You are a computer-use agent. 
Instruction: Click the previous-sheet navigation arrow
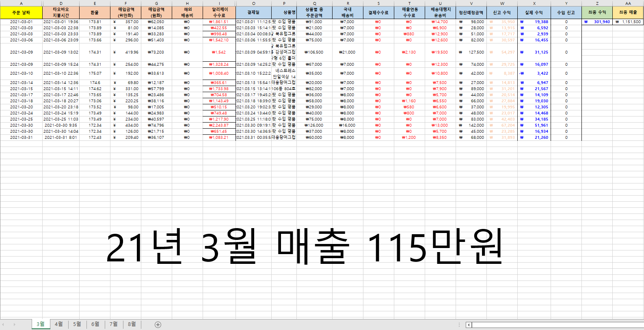click(3, 324)
